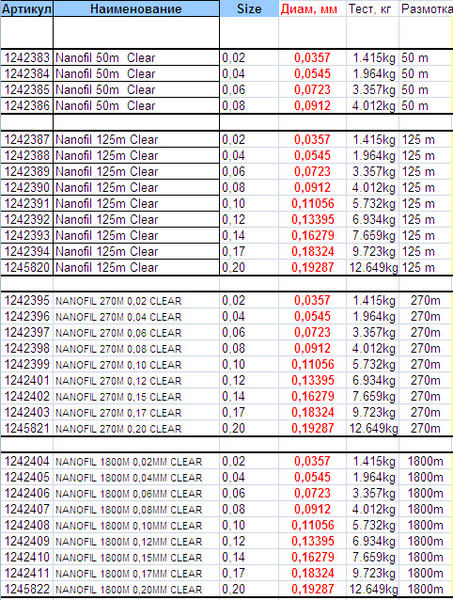
Task: Click article 1242391 cell
Action: coord(26,204)
